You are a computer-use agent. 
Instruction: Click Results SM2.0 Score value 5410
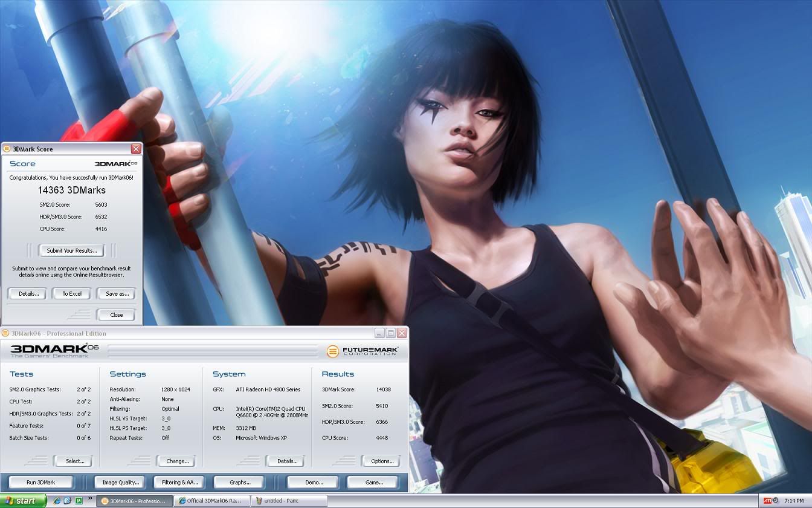click(382, 406)
